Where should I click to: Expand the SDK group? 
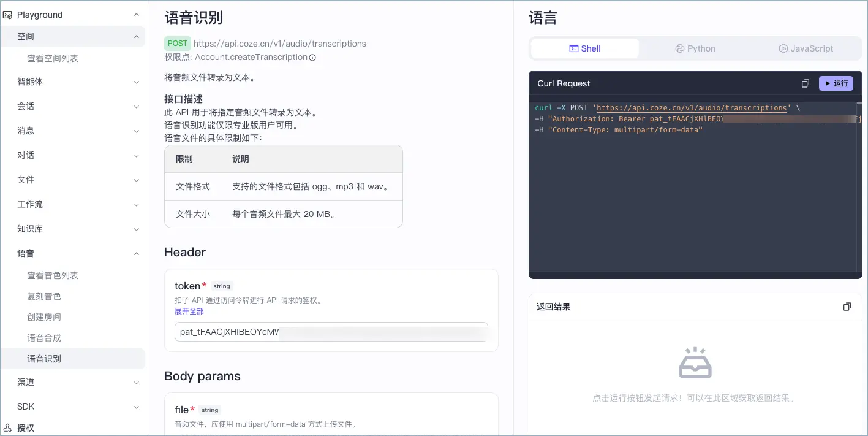(136, 407)
